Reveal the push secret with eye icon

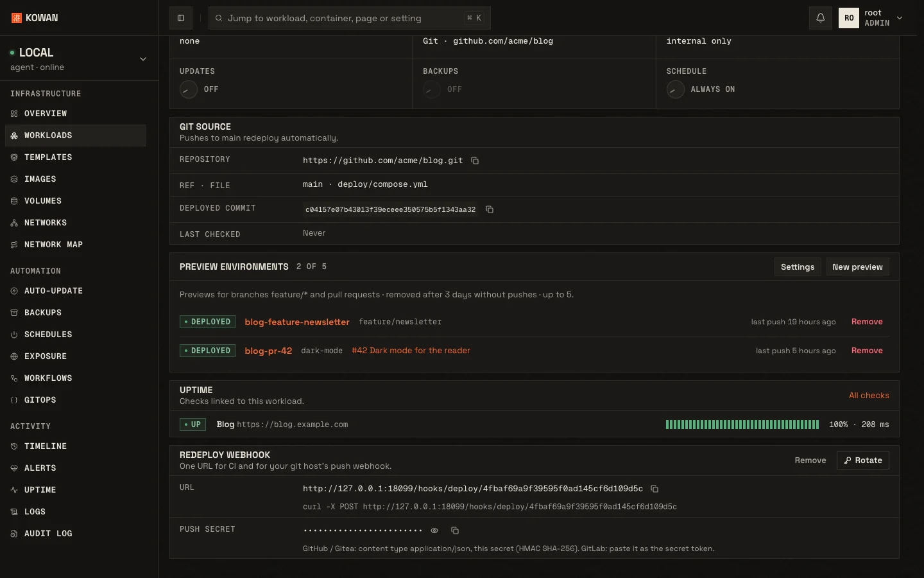tap(434, 530)
